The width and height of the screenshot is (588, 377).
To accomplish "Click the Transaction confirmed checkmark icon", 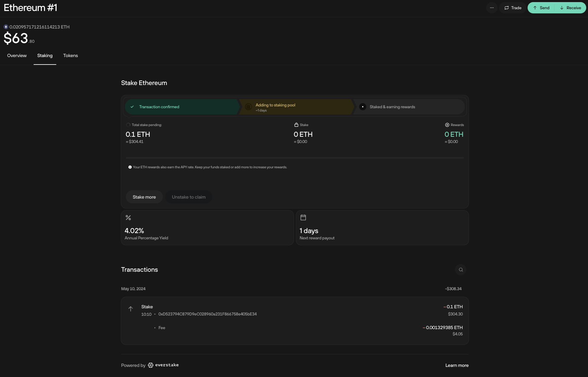I will coord(132,107).
